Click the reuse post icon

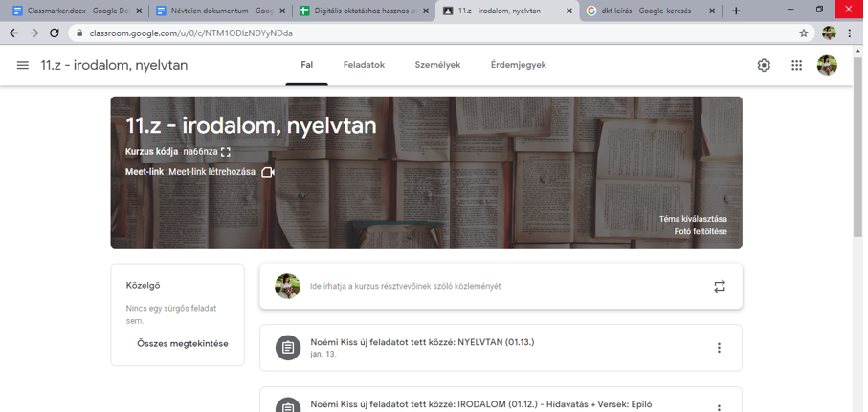(719, 287)
